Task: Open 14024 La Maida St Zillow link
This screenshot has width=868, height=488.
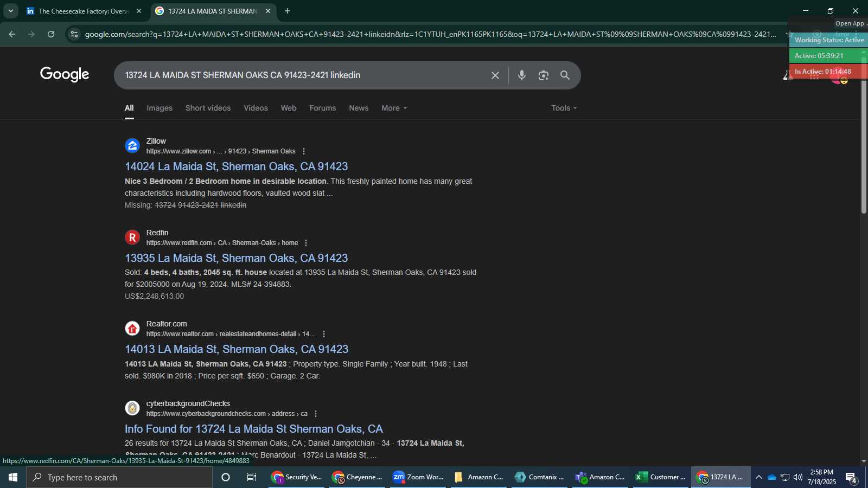Action: tap(237, 166)
